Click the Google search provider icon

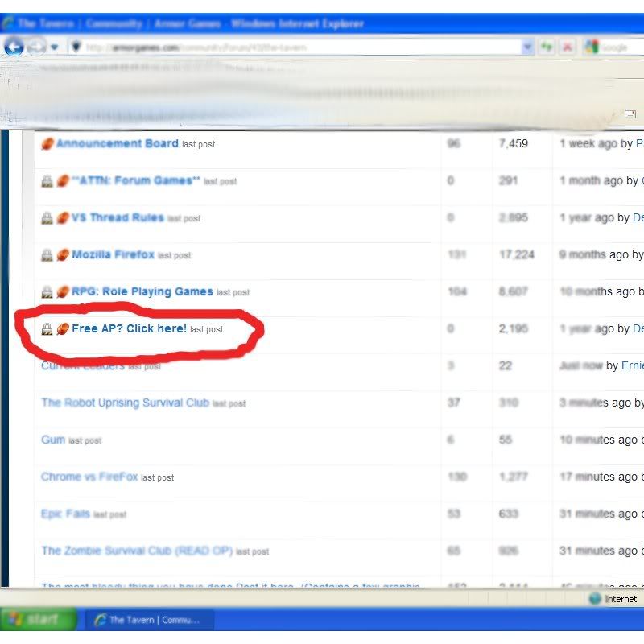(592, 47)
